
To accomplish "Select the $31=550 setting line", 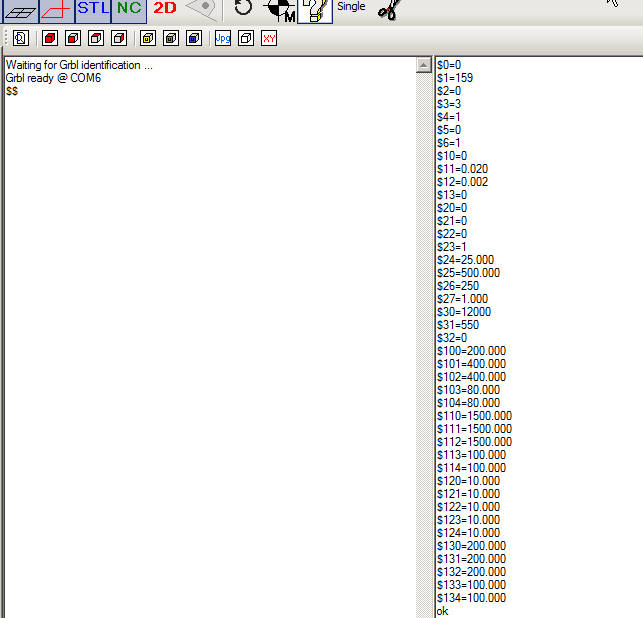I will 458,325.
